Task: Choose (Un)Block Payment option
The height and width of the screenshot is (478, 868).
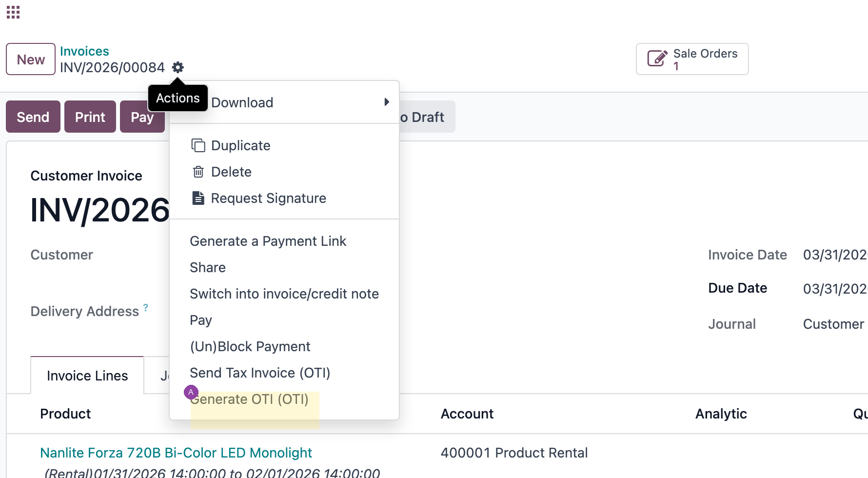Action: pos(250,346)
